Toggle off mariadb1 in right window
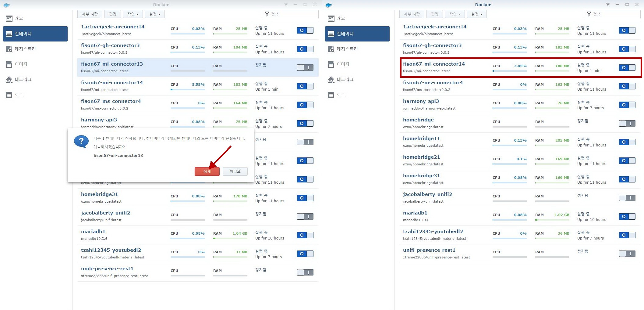The width and height of the screenshot is (644, 310). tap(627, 217)
